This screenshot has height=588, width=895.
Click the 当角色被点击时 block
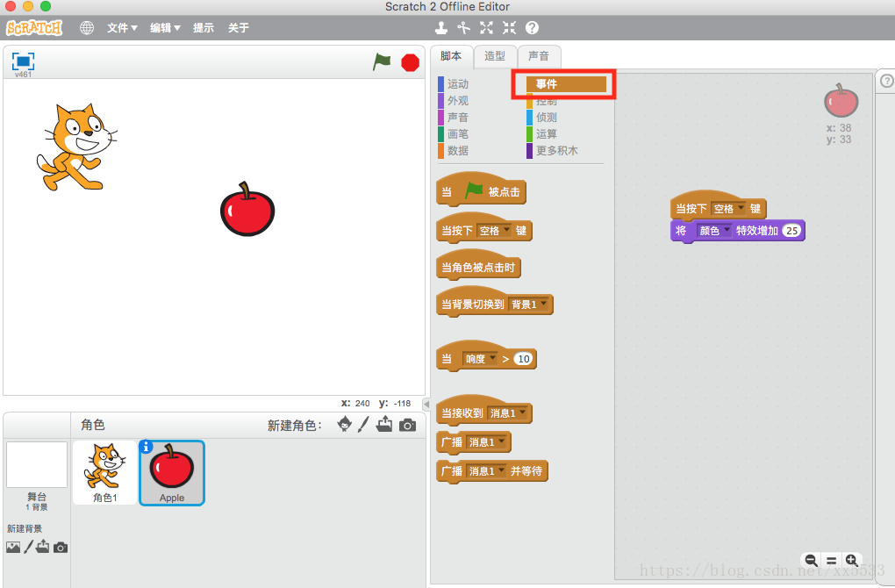tap(478, 265)
